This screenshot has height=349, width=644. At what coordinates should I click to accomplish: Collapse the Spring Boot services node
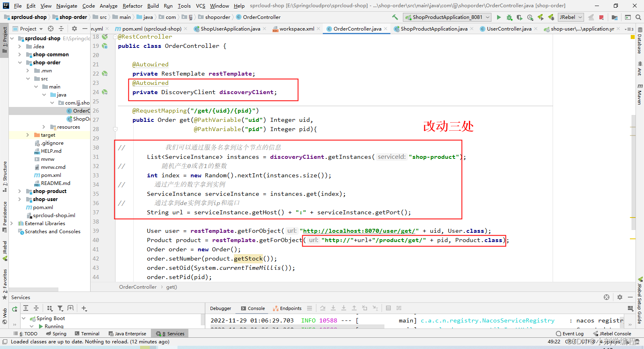point(24,318)
